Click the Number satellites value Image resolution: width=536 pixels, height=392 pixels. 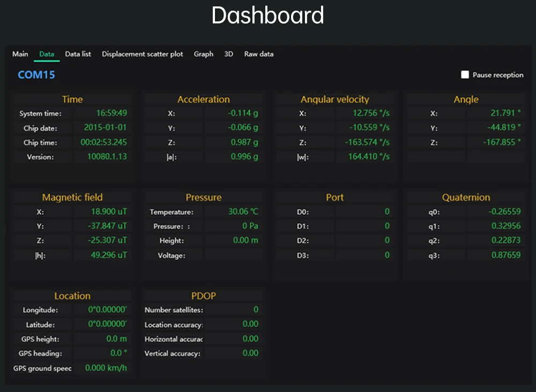[233, 310]
